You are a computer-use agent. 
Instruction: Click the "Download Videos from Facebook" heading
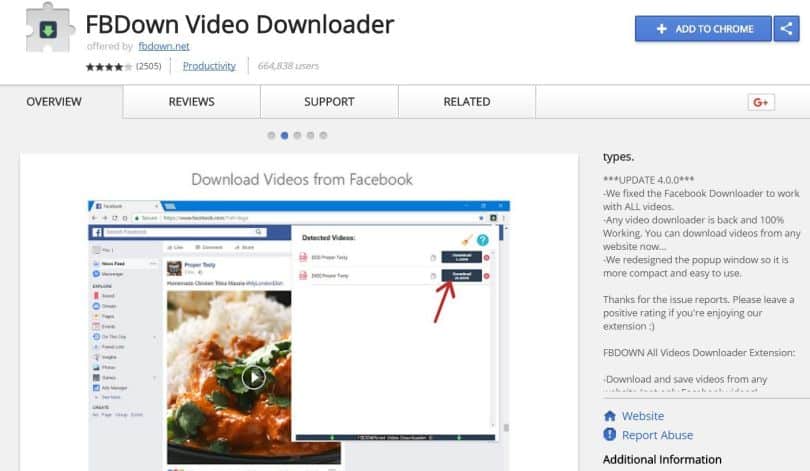302,179
